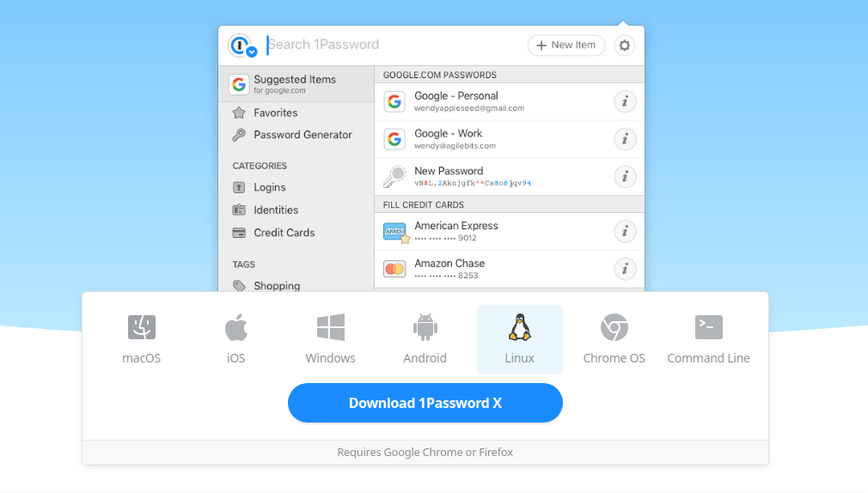Focus the Search 1Password field

coord(387,45)
